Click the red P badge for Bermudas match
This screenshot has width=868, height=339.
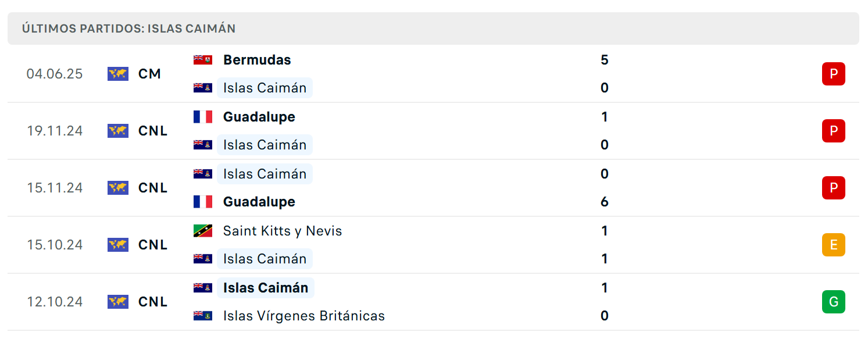(833, 74)
